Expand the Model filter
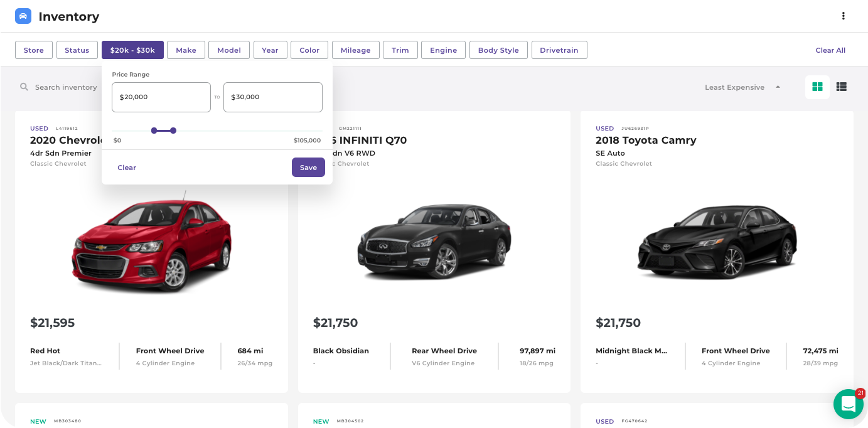868x428 pixels. [x=228, y=50]
